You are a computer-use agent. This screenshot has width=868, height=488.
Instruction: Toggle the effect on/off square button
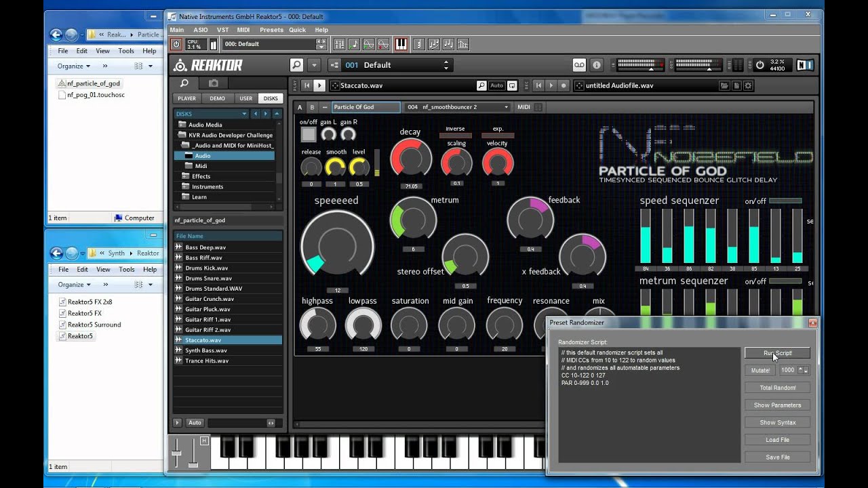tap(309, 134)
